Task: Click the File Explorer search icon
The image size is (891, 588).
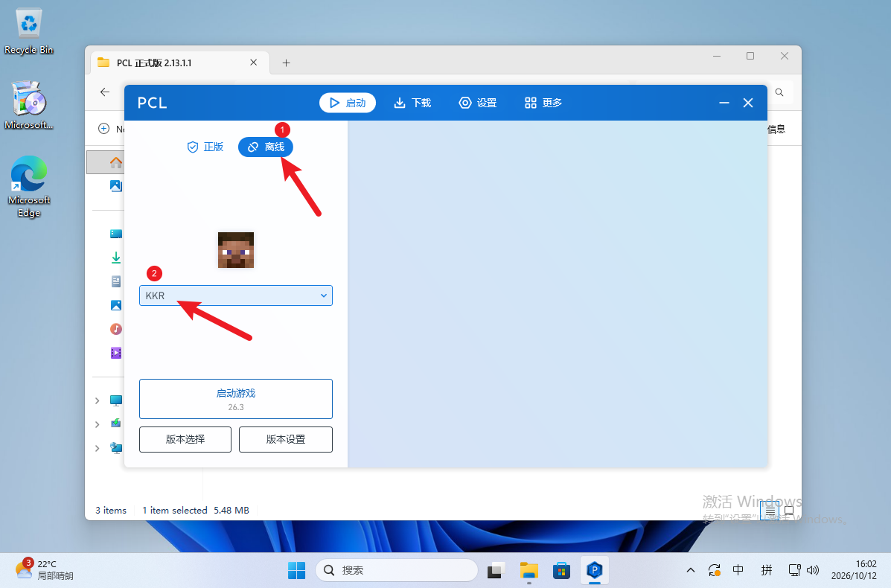Action: 779,92
